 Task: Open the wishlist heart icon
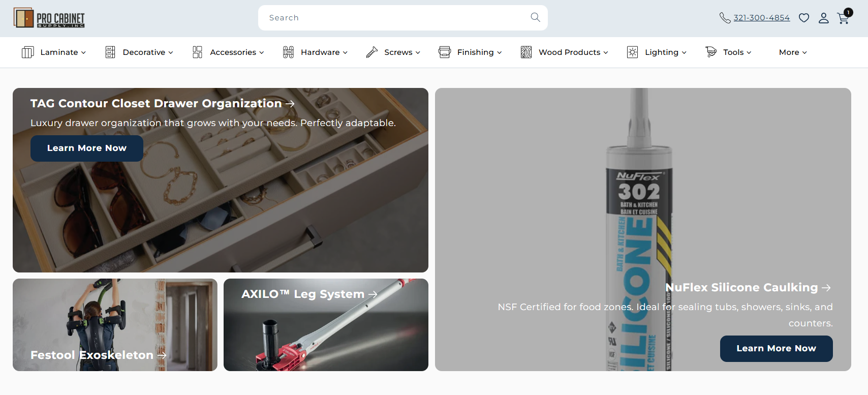(804, 18)
